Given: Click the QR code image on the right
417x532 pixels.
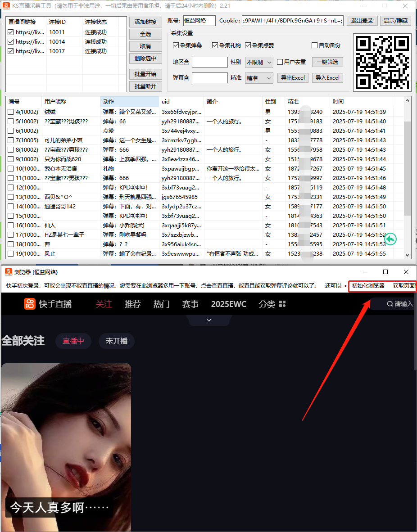Looking at the screenshot, I should [383, 62].
